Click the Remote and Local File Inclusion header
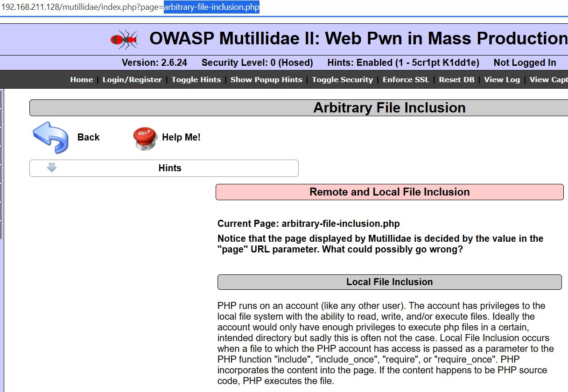This screenshot has width=568, height=392. pyautogui.click(x=389, y=192)
